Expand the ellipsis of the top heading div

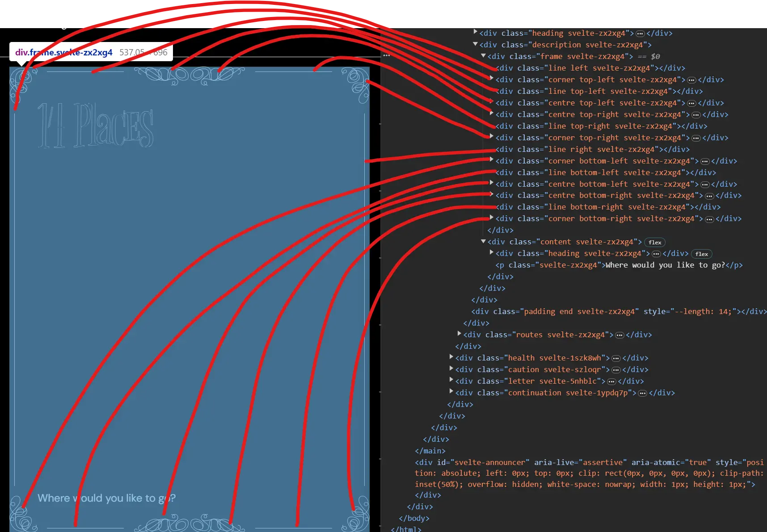640,34
